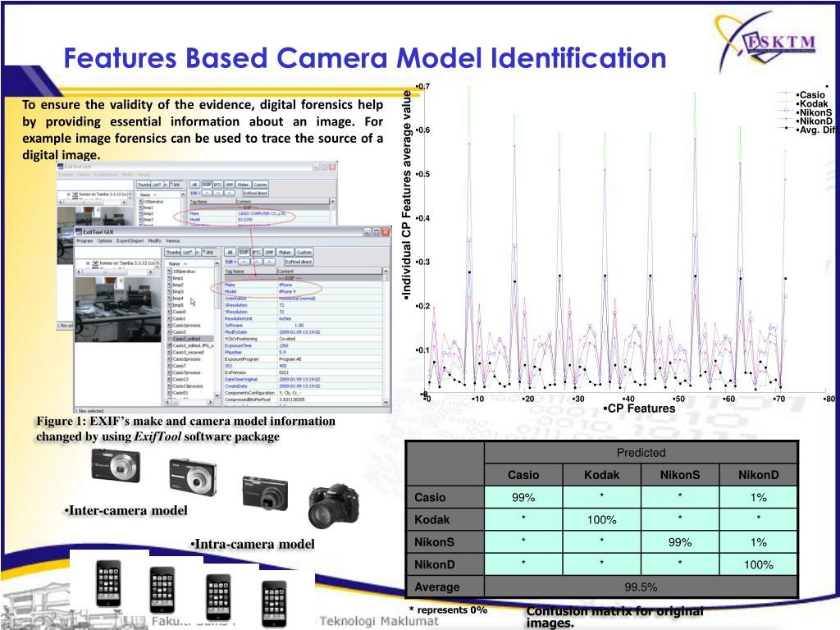Screen dimensions: 840x630
Task: Switch to the All tab in front ExifTool window
Action: point(230,252)
